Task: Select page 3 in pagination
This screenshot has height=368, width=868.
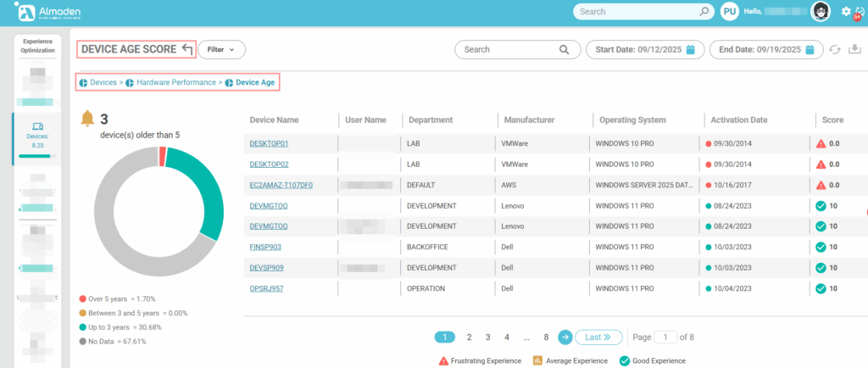Action: [488, 337]
